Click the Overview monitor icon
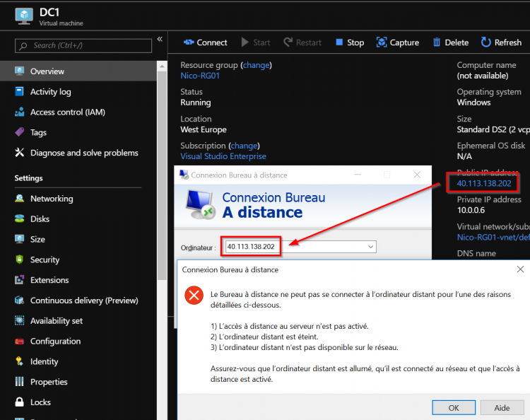The width and height of the screenshot is (530, 420). tap(20, 71)
